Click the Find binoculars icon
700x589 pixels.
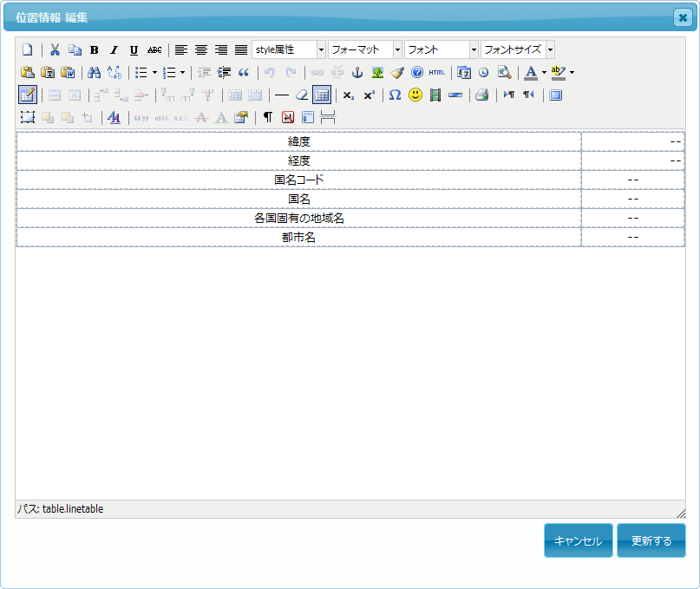click(x=95, y=72)
